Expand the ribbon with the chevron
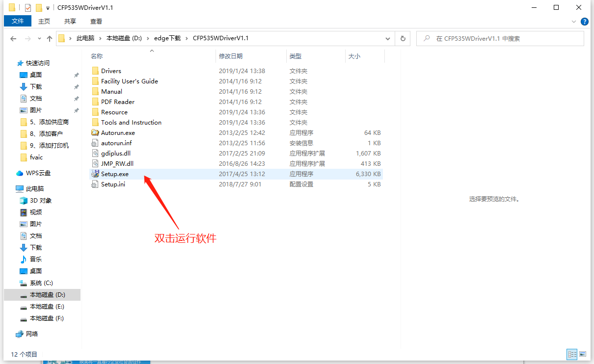This screenshot has width=594, height=364. click(574, 22)
